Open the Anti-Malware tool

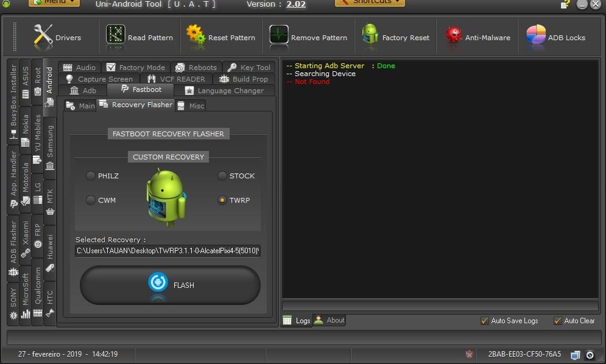[477, 38]
